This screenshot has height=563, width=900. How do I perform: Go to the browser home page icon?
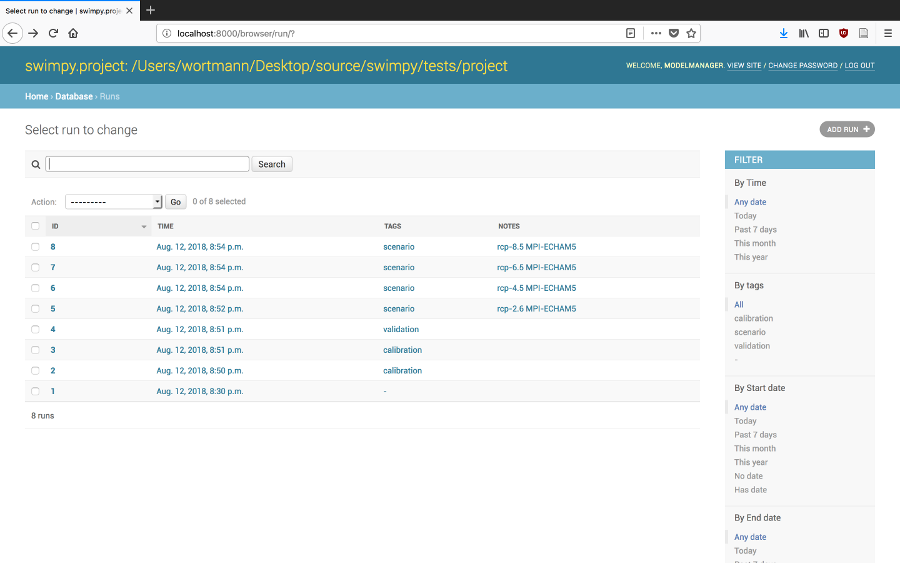pos(73,33)
